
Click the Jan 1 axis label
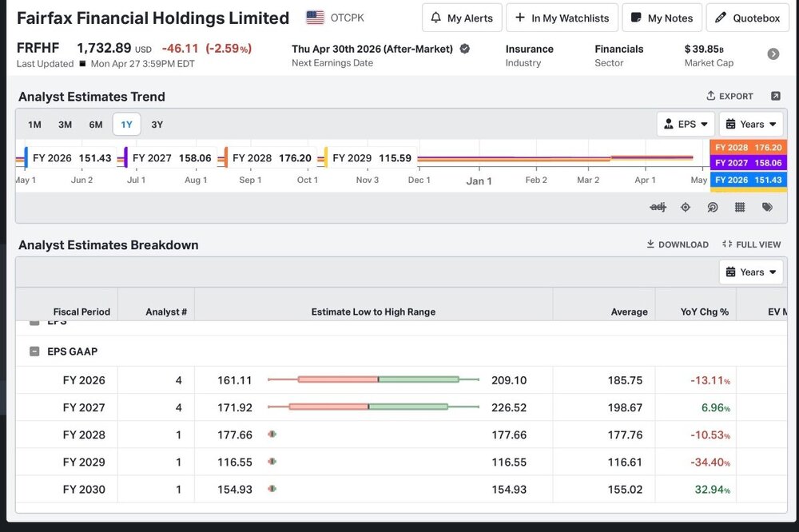479,181
